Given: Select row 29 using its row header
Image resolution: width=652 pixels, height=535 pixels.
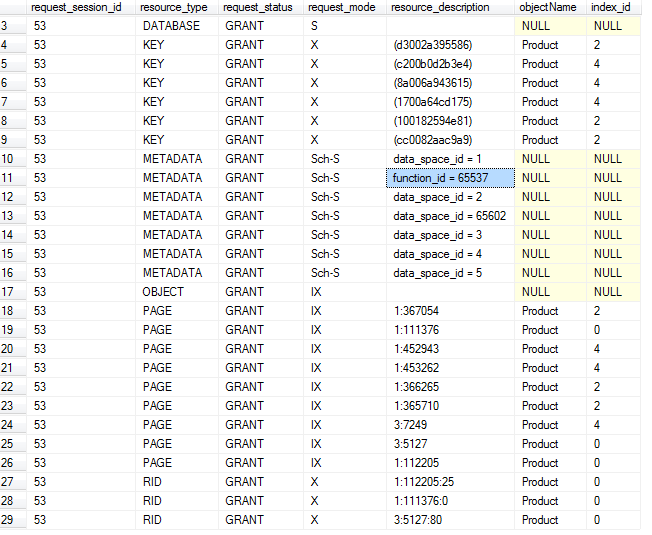Looking at the screenshot, I should [13, 520].
